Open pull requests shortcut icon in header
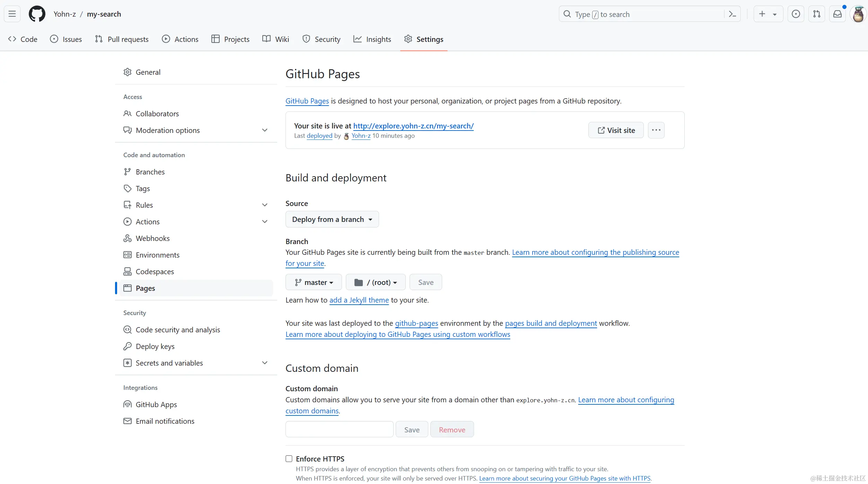Viewport: 868px width, 484px height. 816,14
